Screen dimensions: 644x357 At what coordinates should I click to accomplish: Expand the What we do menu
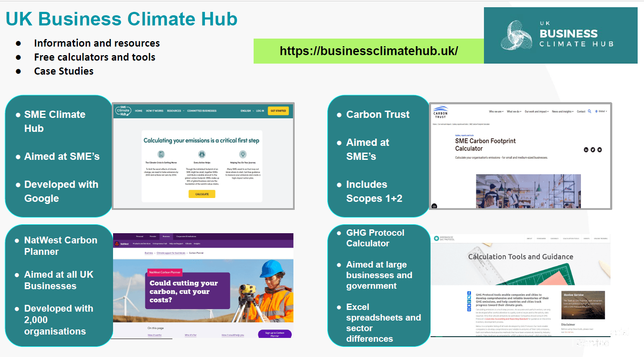pos(514,112)
